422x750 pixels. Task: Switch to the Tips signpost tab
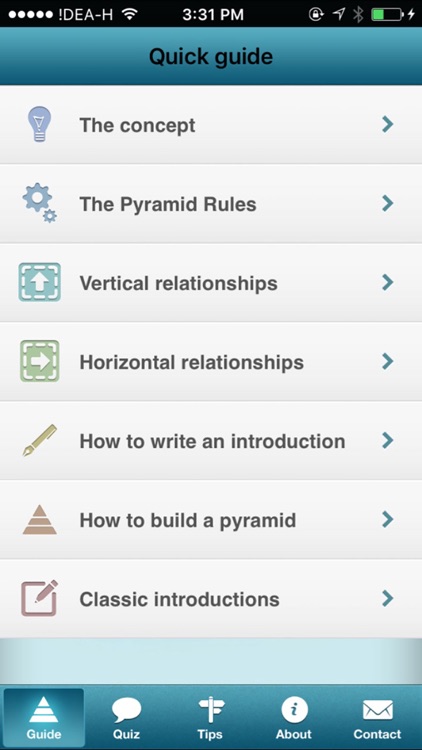coord(210,718)
